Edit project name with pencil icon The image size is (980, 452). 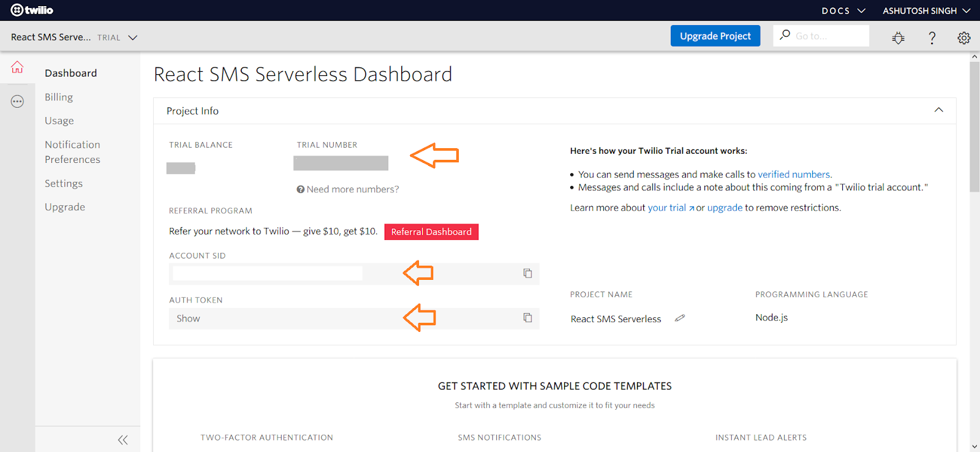point(680,318)
